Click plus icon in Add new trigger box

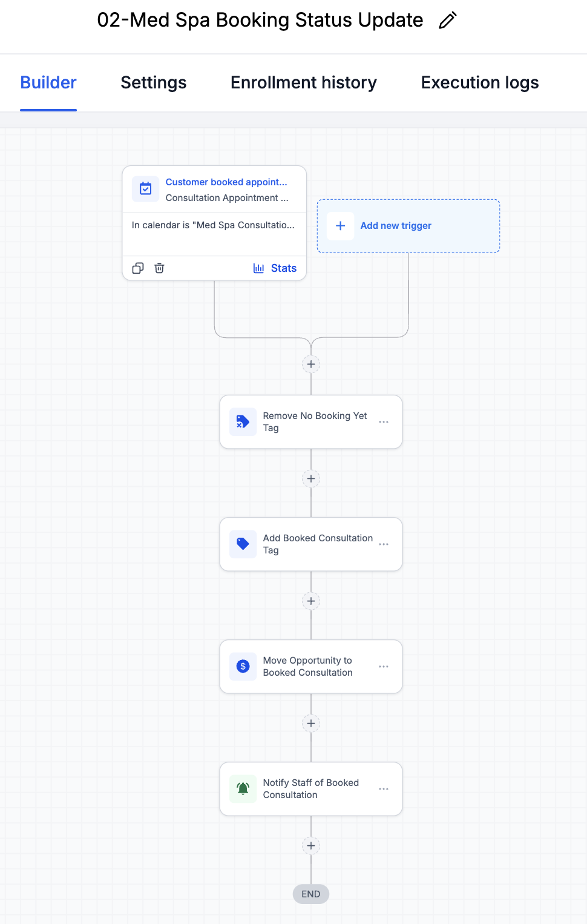(x=341, y=226)
